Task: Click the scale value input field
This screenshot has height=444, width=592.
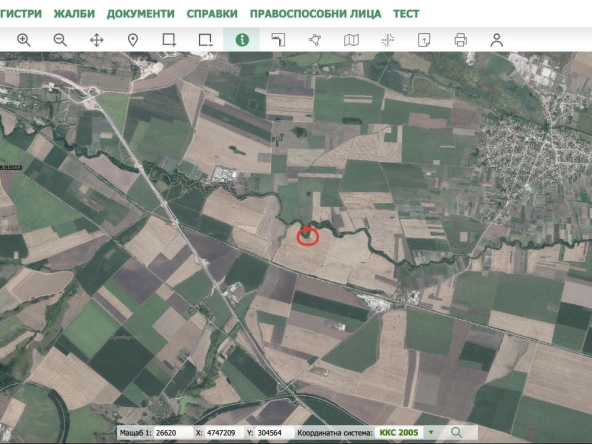Action: (x=174, y=433)
